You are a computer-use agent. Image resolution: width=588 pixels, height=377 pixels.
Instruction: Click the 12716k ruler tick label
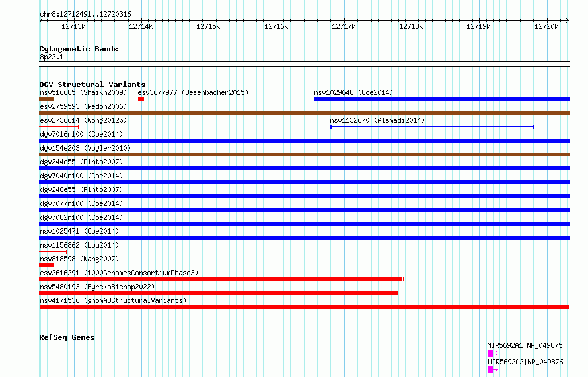[276, 26]
